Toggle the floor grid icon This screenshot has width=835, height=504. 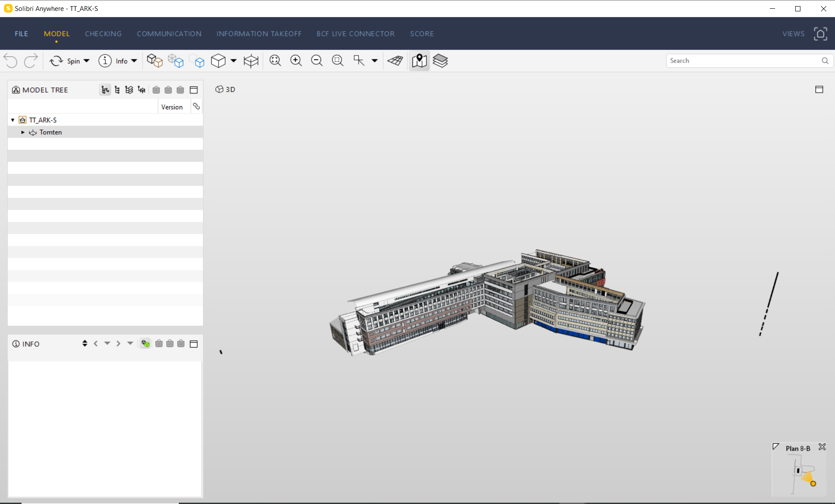[x=395, y=61]
